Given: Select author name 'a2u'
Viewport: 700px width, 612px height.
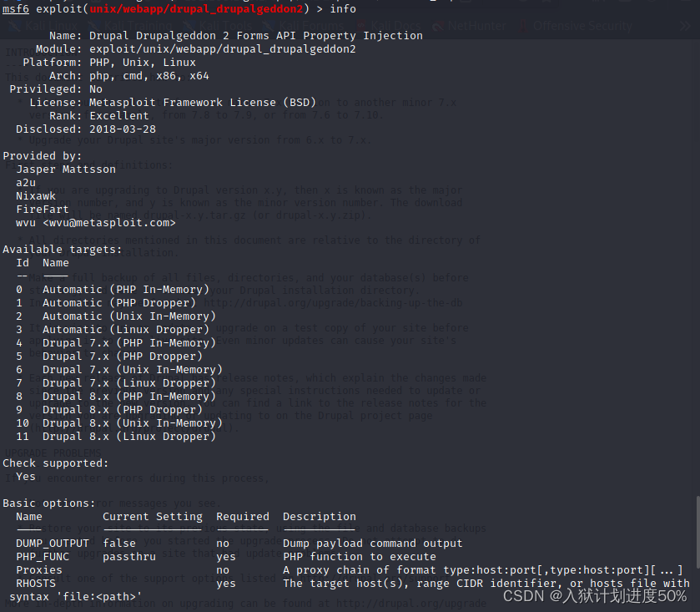Looking at the screenshot, I should coord(25,183).
